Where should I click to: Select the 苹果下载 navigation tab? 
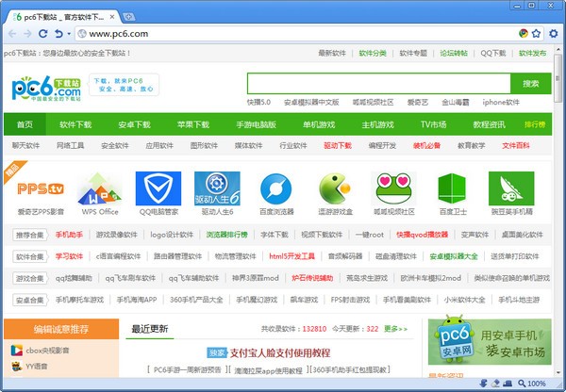(x=193, y=124)
